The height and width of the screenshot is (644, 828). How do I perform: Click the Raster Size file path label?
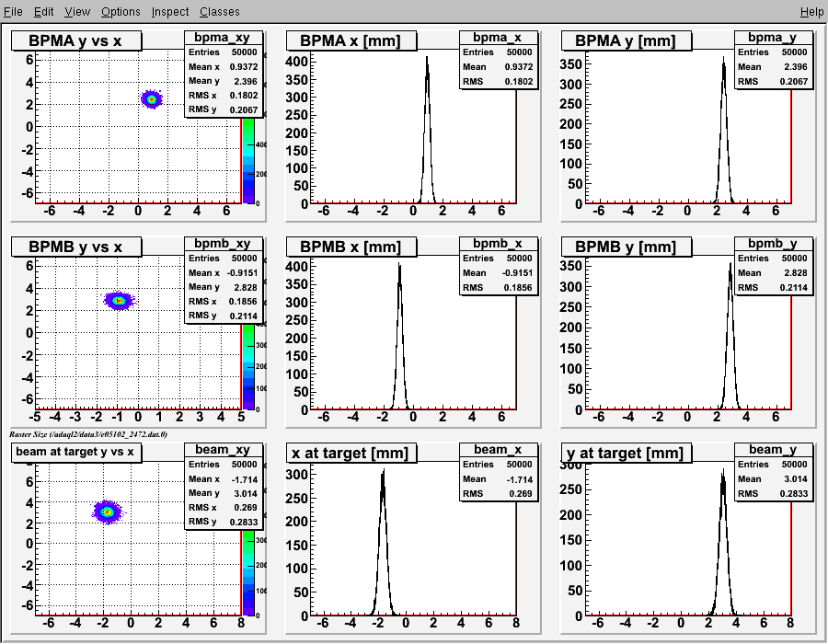pos(87,434)
